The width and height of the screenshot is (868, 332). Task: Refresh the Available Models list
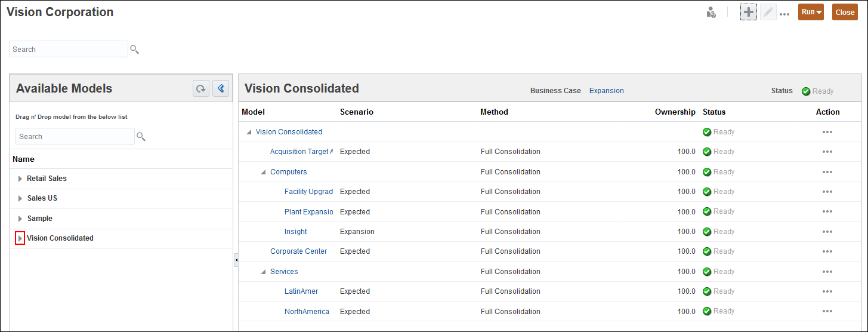point(201,89)
